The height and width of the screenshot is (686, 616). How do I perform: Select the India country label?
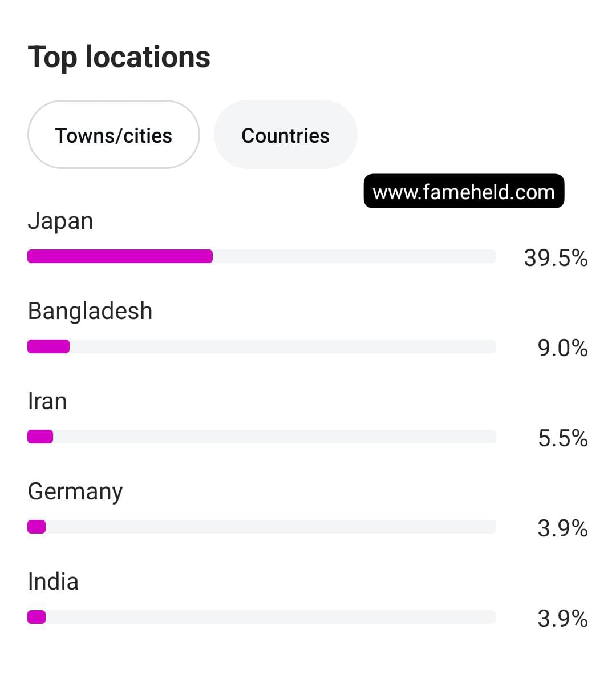pos(53,582)
